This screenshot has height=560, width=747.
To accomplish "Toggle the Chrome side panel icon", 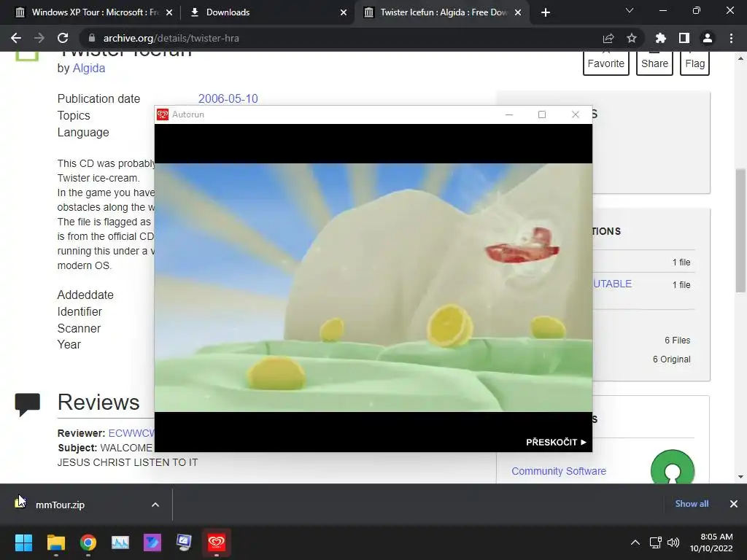I will [684, 38].
